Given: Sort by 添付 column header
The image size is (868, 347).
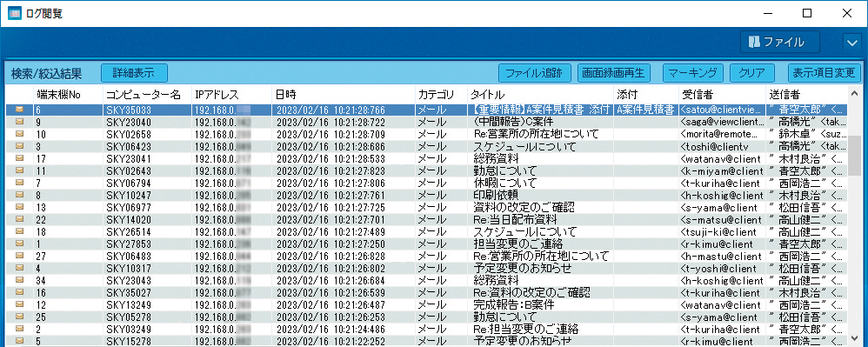Looking at the screenshot, I should click(645, 94).
